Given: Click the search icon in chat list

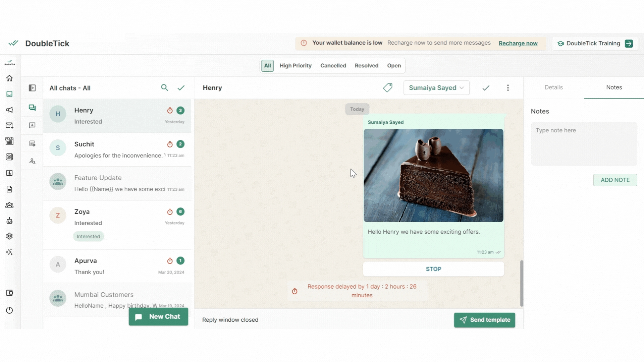Looking at the screenshot, I should [164, 88].
